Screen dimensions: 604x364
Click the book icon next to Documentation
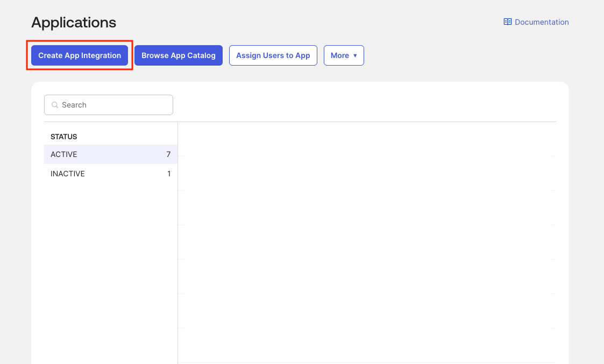(507, 22)
